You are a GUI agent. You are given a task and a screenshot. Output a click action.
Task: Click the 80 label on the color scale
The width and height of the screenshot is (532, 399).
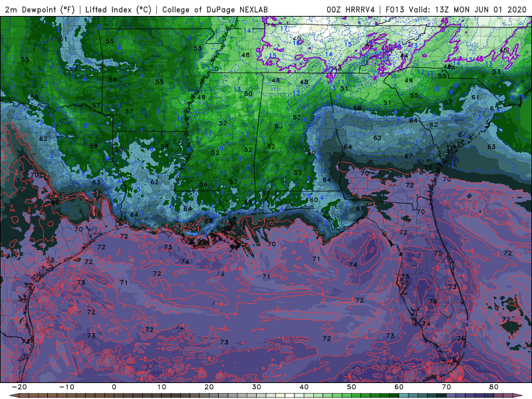coord(494,387)
